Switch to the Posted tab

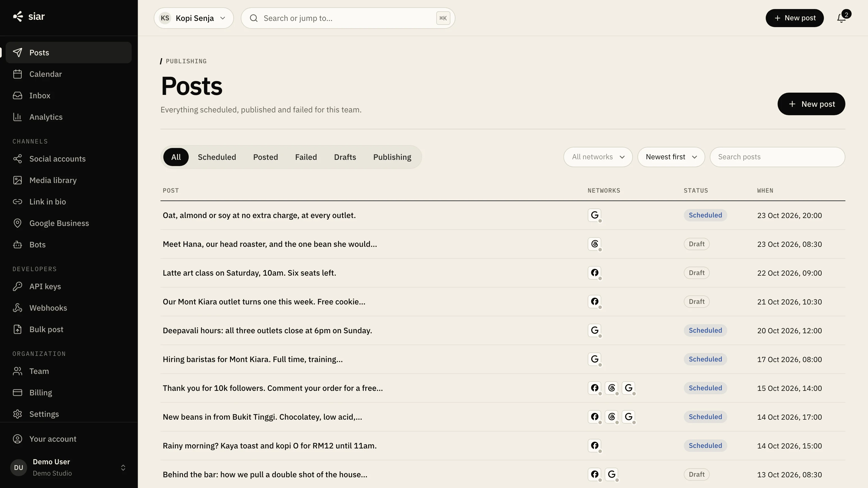pos(266,157)
